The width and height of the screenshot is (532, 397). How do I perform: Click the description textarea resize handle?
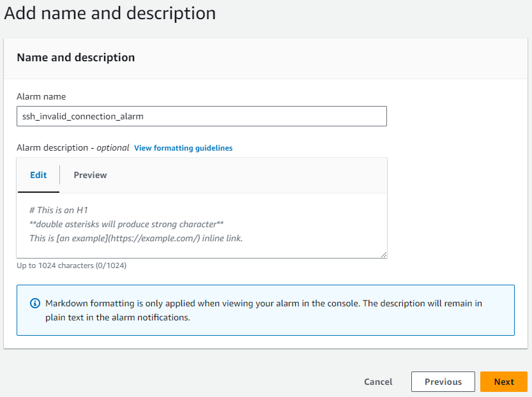[x=383, y=255]
